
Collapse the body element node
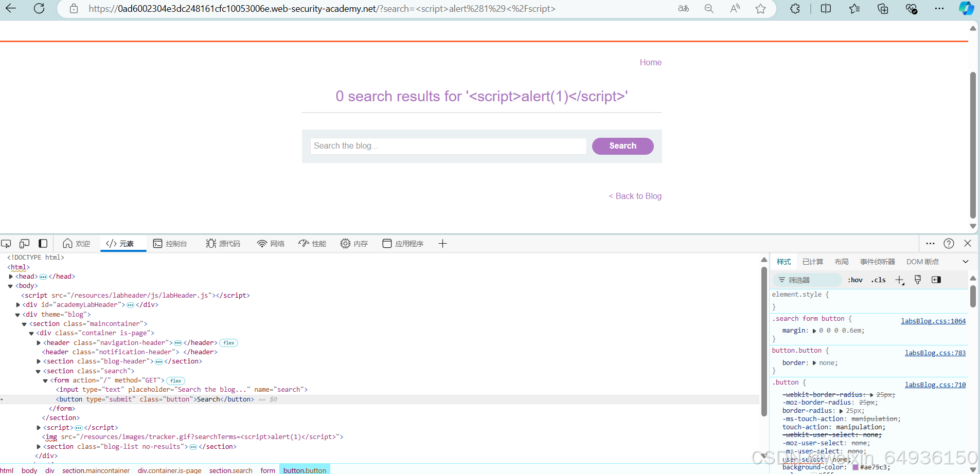point(11,286)
